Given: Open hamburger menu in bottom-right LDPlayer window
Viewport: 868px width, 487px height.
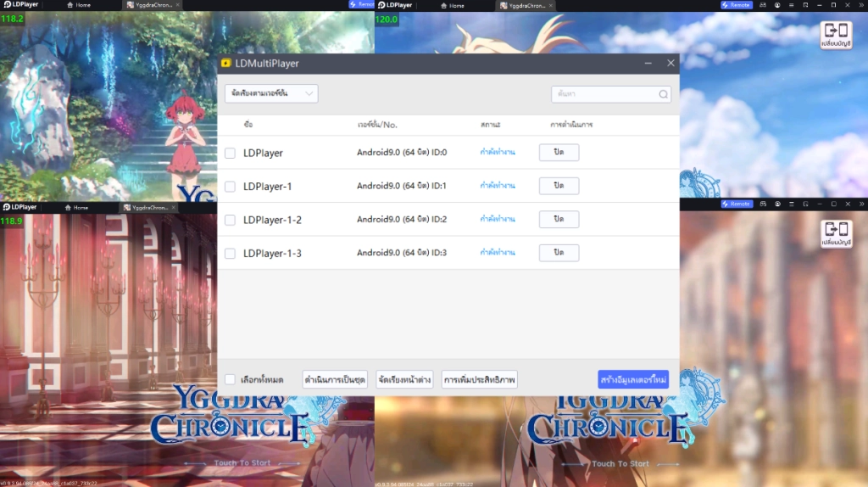Looking at the screenshot, I should click(x=792, y=204).
